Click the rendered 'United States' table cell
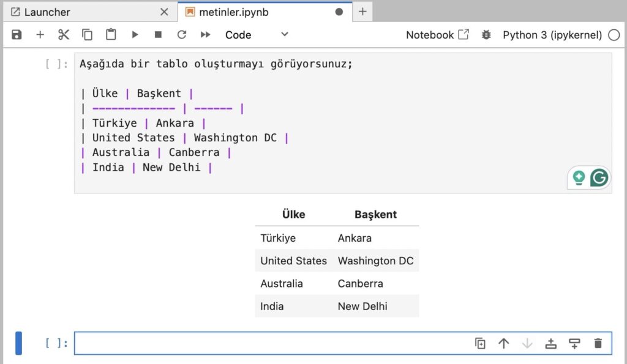 tap(293, 261)
